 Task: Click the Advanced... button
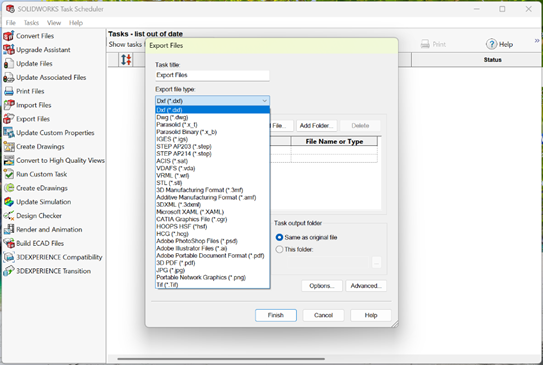pos(366,286)
